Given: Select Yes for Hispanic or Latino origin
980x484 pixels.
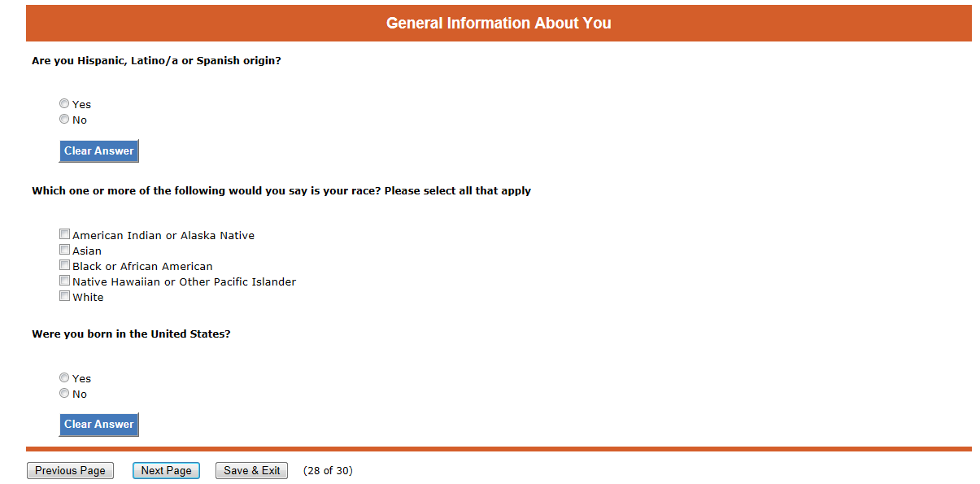Looking at the screenshot, I should coord(64,104).
